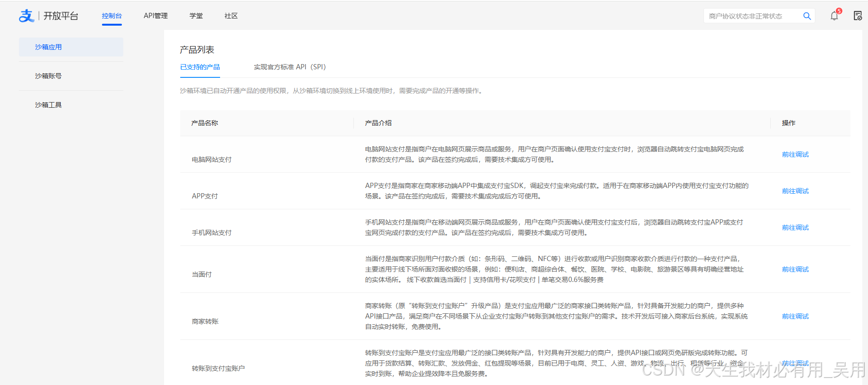Open the notification bell
868x385 pixels.
(834, 16)
